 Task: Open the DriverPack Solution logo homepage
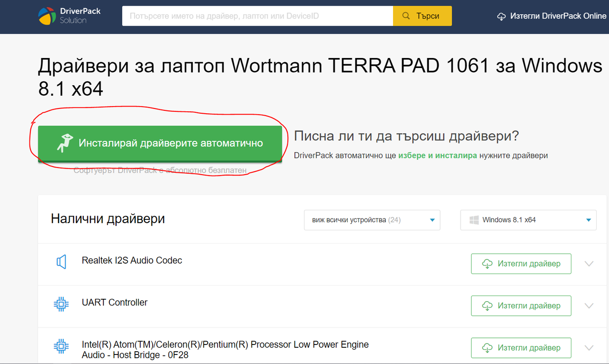[x=69, y=16]
